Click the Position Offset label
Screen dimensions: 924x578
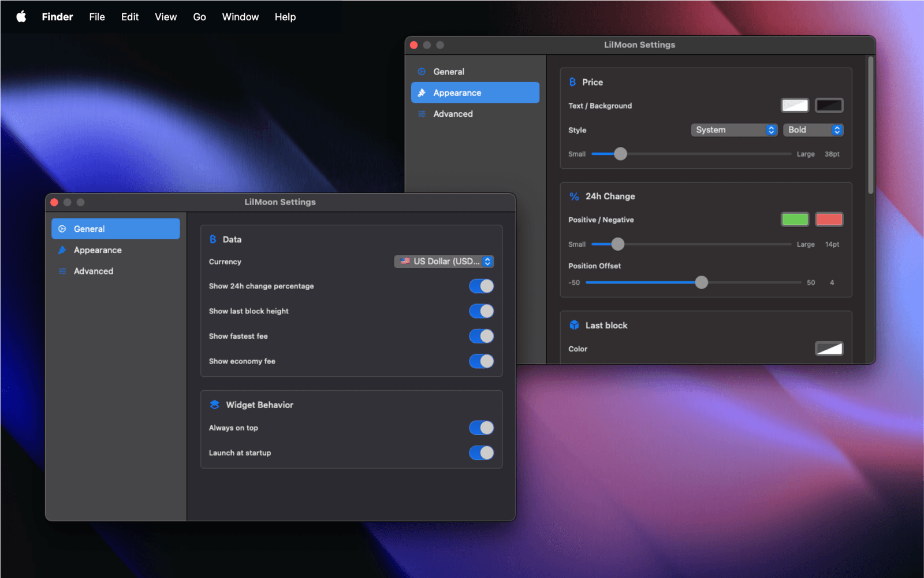tap(594, 266)
